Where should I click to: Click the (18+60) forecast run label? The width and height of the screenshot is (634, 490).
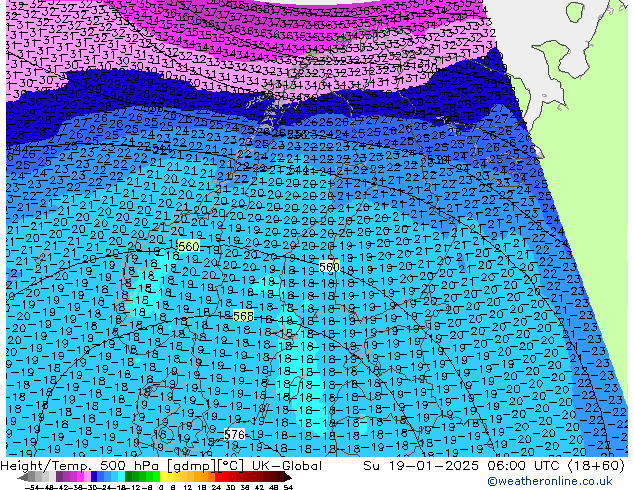[x=596, y=466]
